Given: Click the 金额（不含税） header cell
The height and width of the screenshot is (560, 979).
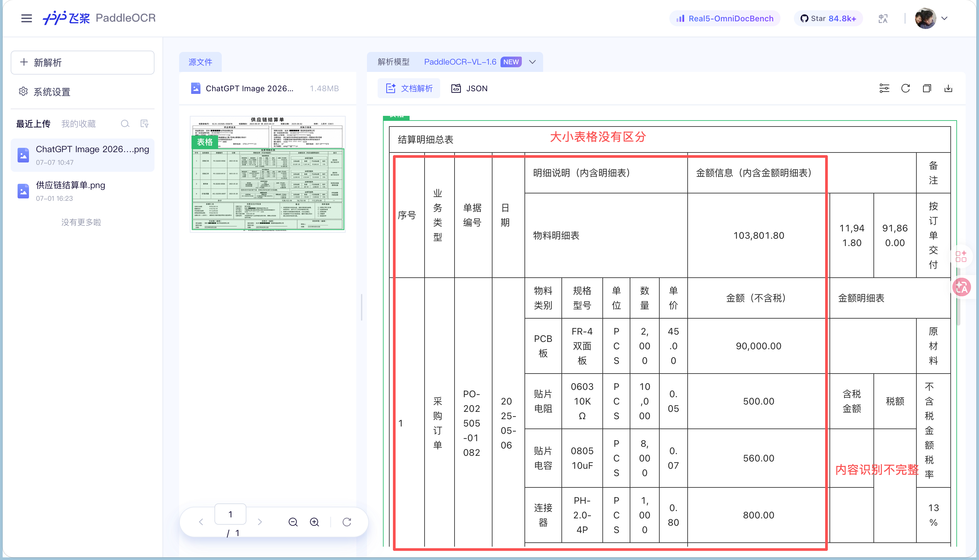Looking at the screenshot, I should (759, 298).
